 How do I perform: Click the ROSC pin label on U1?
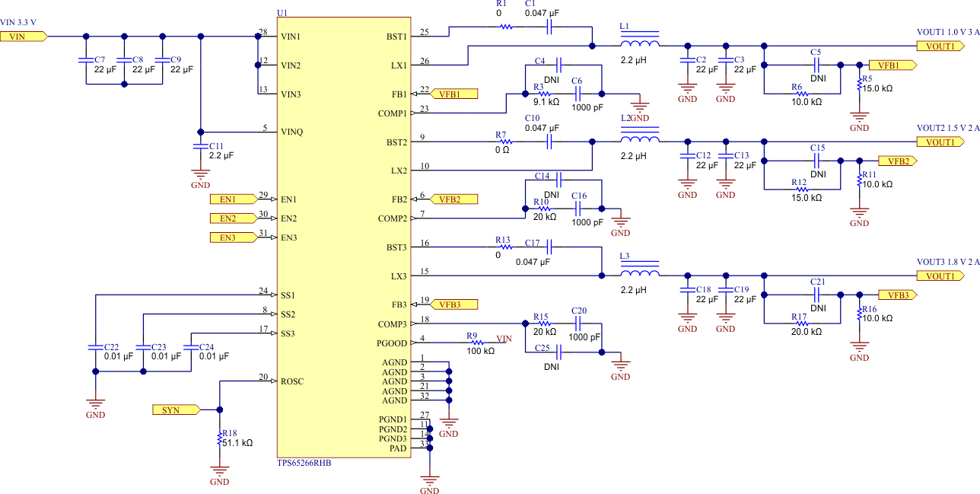pos(292,381)
